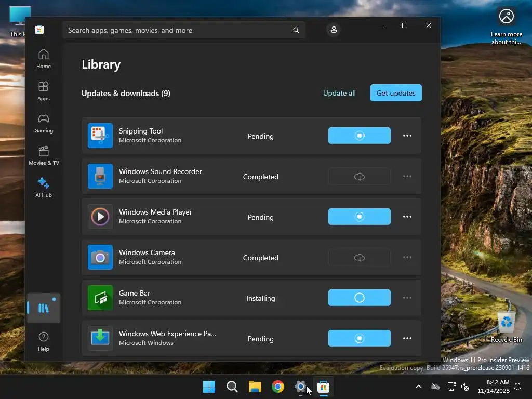This screenshot has height=399, width=532.
Task: Click the search magnifier icon
Action: point(296,30)
